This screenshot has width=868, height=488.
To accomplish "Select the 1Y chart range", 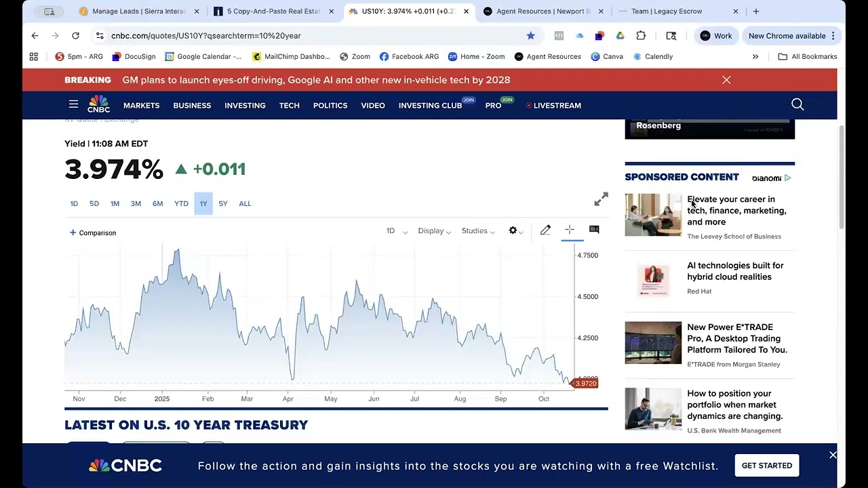I will (x=203, y=203).
